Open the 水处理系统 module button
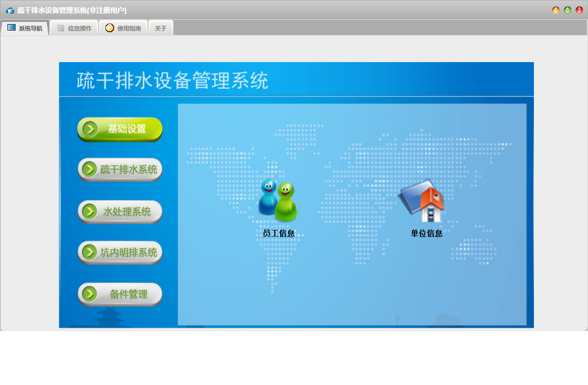The width and height of the screenshot is (588, 385). (x=119, y=212)
